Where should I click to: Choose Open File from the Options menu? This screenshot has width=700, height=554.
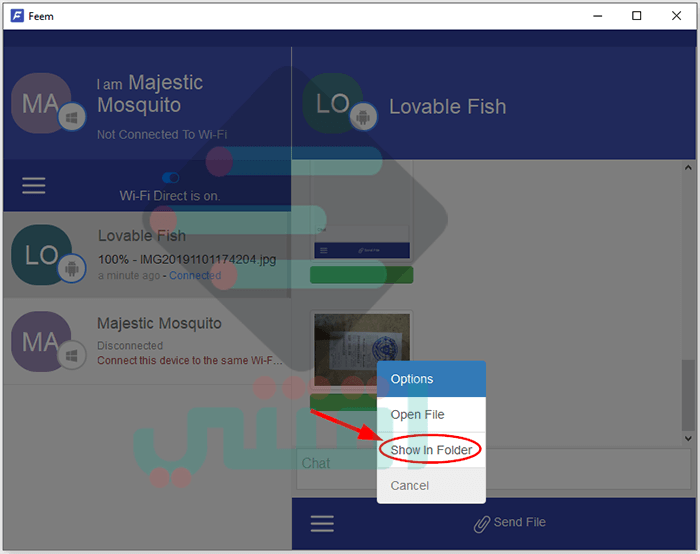pyautogui.click(x=431, y=414)
